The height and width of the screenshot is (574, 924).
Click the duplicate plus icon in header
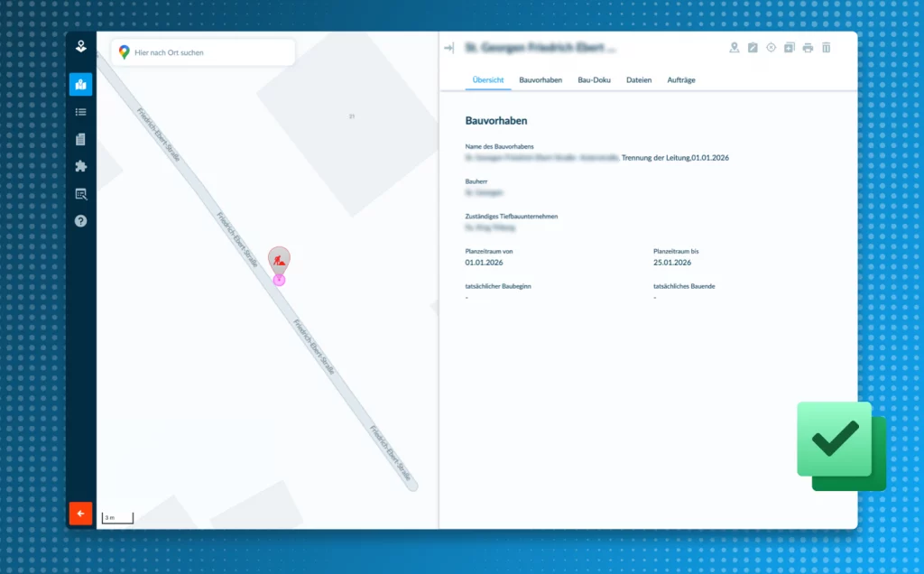click(789, 48)
